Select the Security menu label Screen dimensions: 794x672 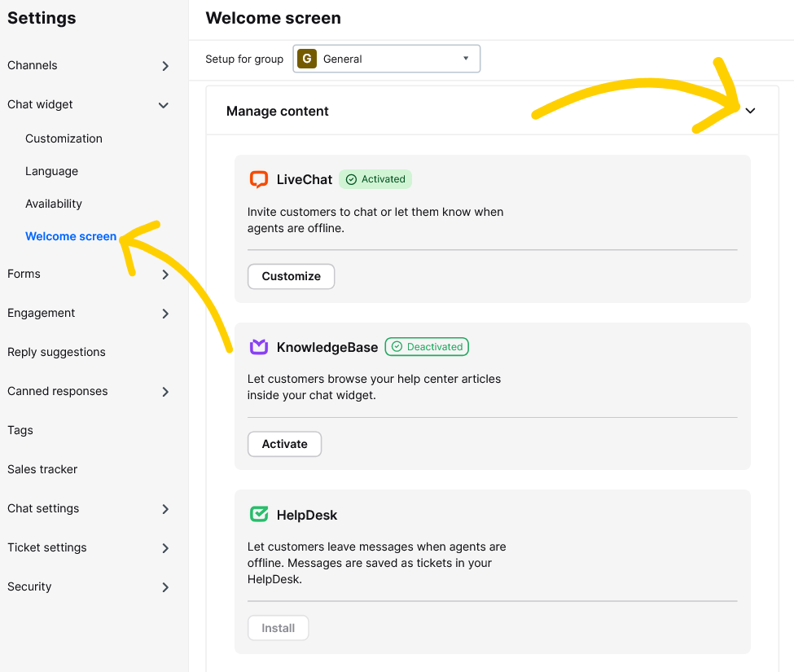29,586
